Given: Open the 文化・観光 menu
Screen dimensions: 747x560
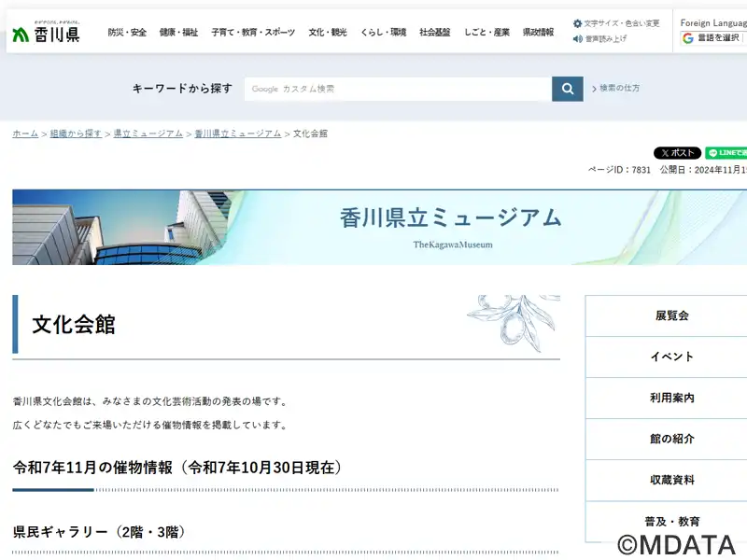Looking at the screenshot, I should (x=328, y=33).
